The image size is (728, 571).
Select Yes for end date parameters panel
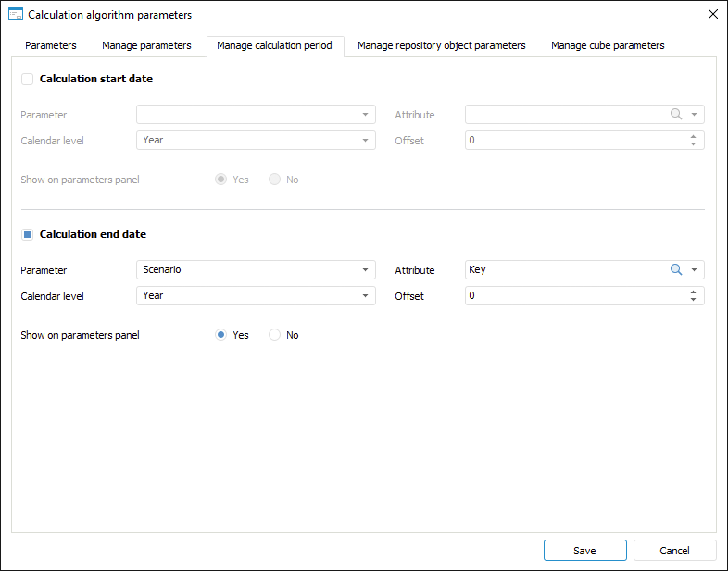pyautogui.click(x=221, y=335)
